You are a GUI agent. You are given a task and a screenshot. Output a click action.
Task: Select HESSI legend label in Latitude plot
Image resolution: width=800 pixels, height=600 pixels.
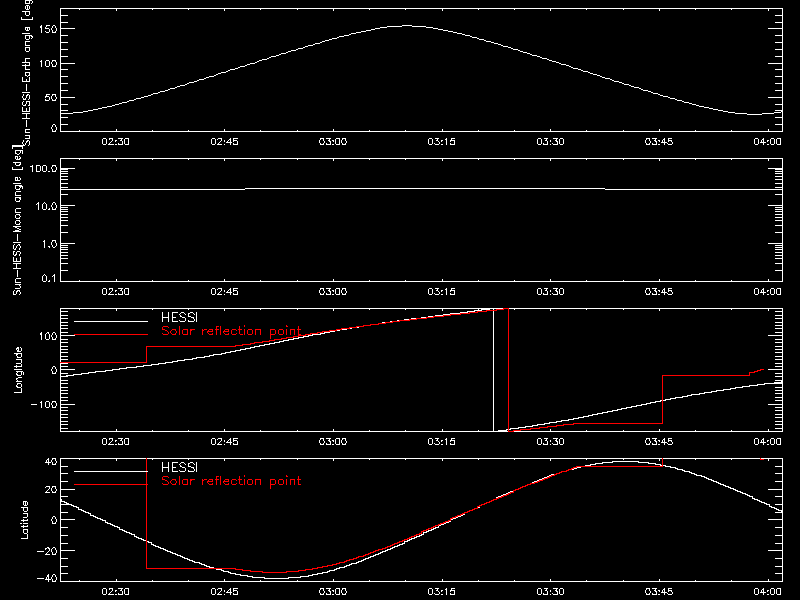(179, 467)
